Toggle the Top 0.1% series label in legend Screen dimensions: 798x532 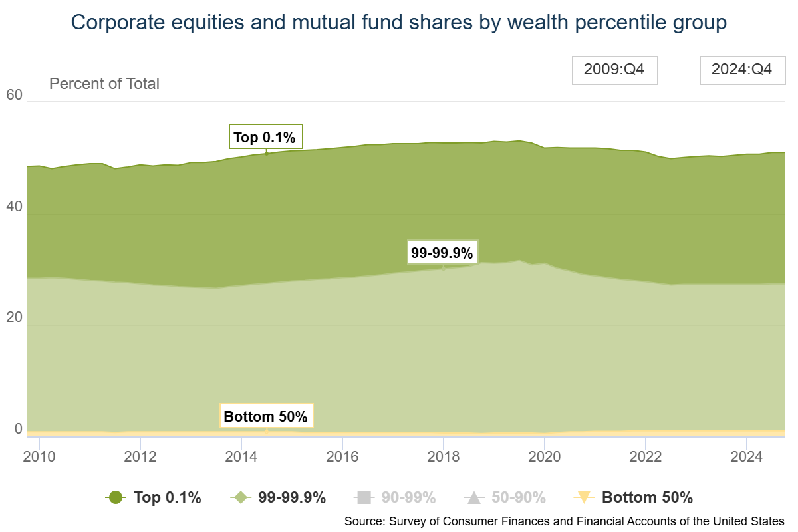pos(168,497)
